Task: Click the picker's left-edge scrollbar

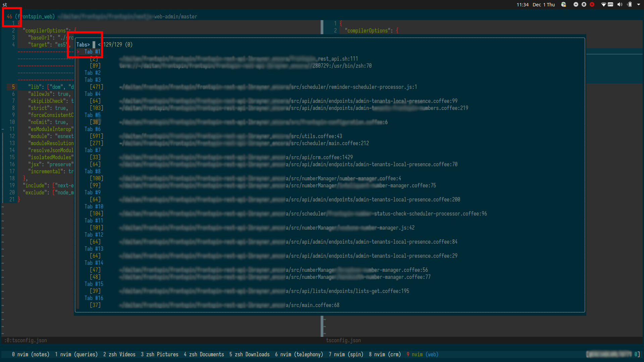Action: pyautogui.click(x=78, y=168)
